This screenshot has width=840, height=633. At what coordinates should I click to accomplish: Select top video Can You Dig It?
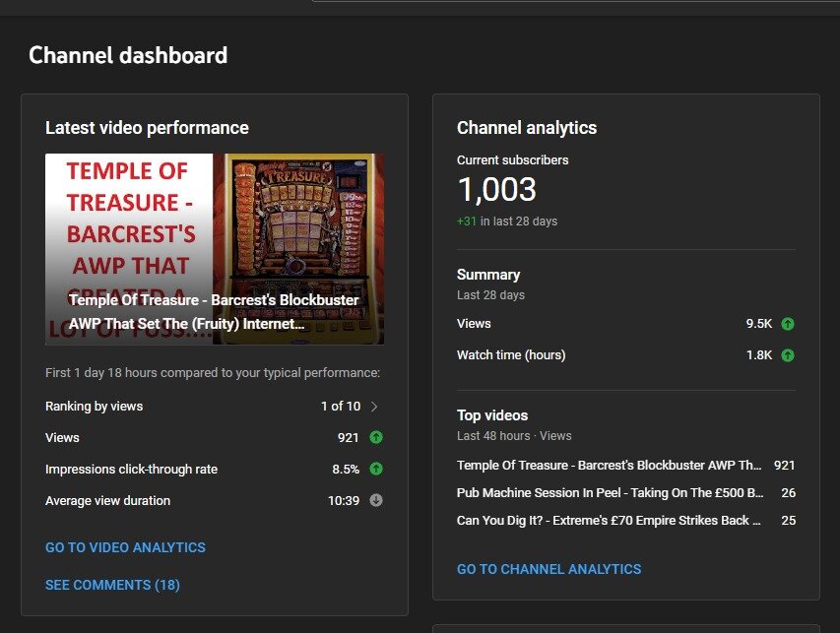coord(625,521)
